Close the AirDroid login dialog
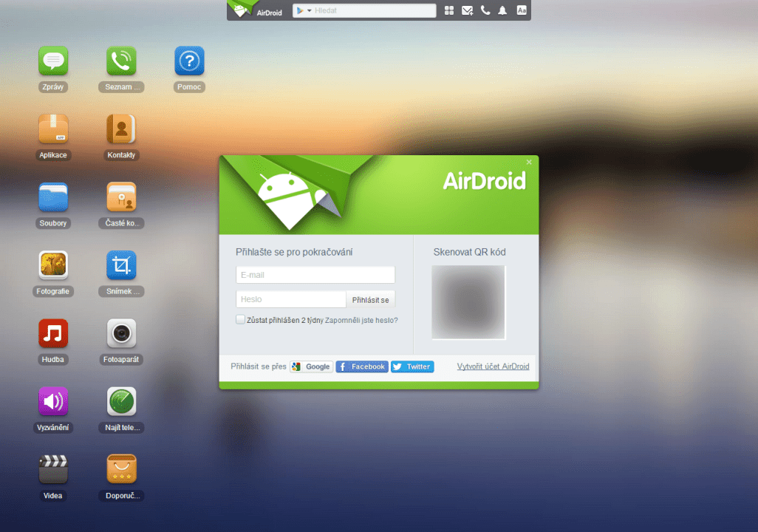The image size is (758, 532). (x=529, y=162)
